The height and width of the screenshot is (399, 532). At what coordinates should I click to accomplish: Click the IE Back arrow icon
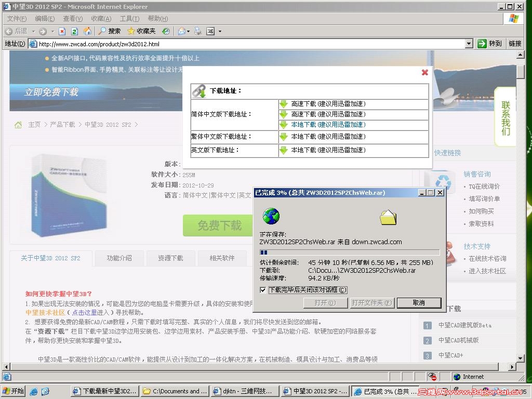(9, 31)
